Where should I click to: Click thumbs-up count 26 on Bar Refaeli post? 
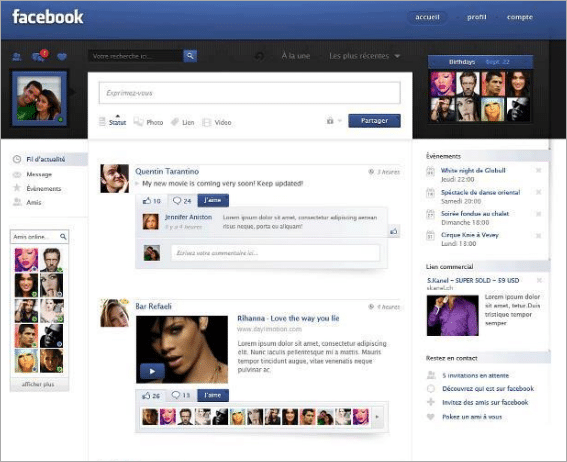point(151,396)
